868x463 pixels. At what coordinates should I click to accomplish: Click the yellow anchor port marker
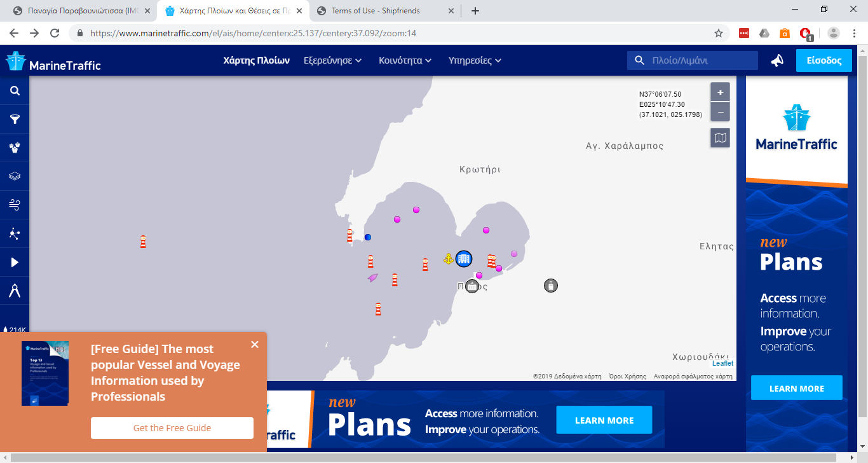click(449, 259)
